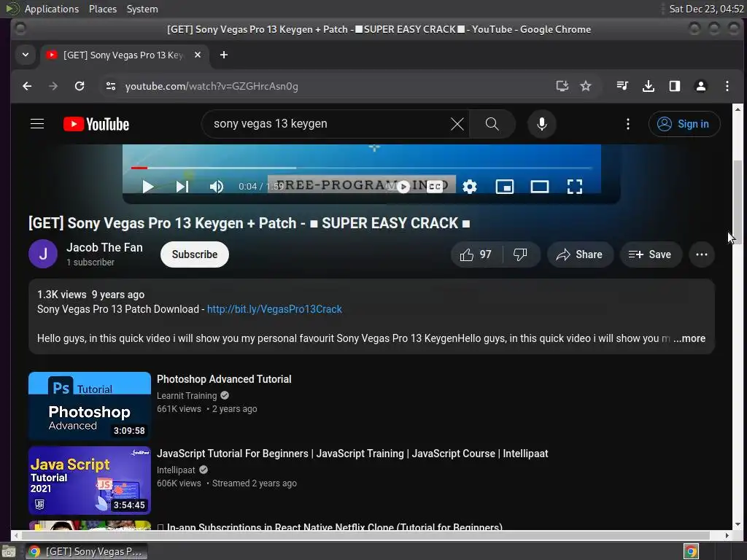
Task: Open tab search dropdown arrow
Action: coord(26,55)
